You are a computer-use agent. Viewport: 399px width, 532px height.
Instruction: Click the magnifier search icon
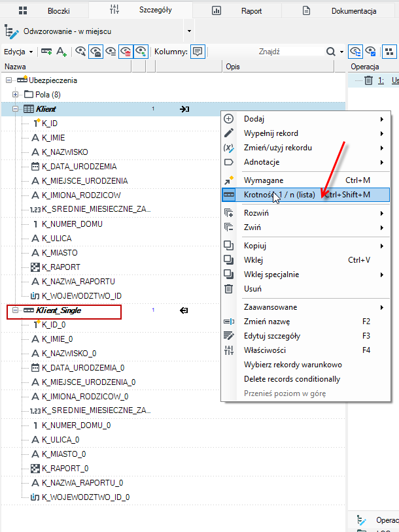pos(330,52)
